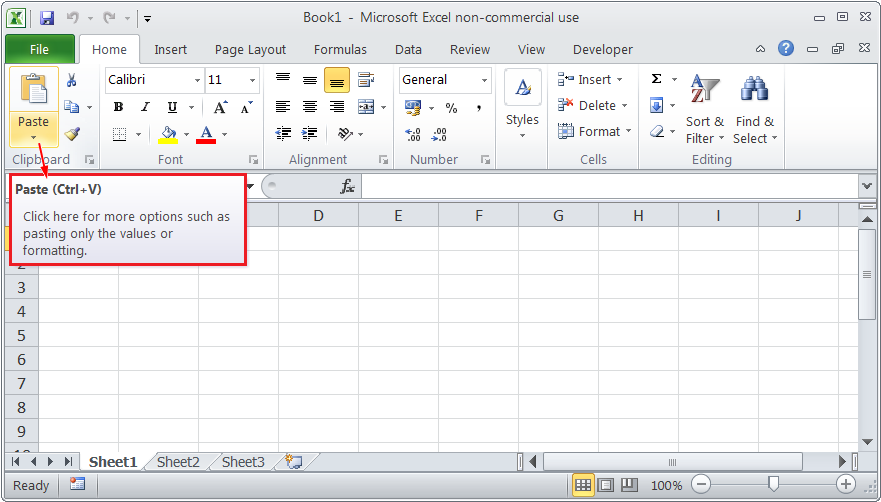Screen dimensions: 881x502
Task: Click the Save icon in Quick Access
Action: click(47, 18)
